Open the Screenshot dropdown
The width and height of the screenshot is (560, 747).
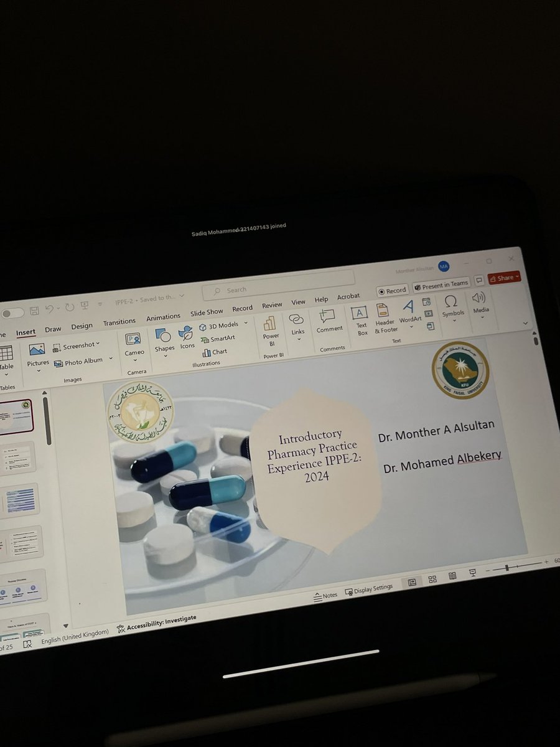coord(77,346)
